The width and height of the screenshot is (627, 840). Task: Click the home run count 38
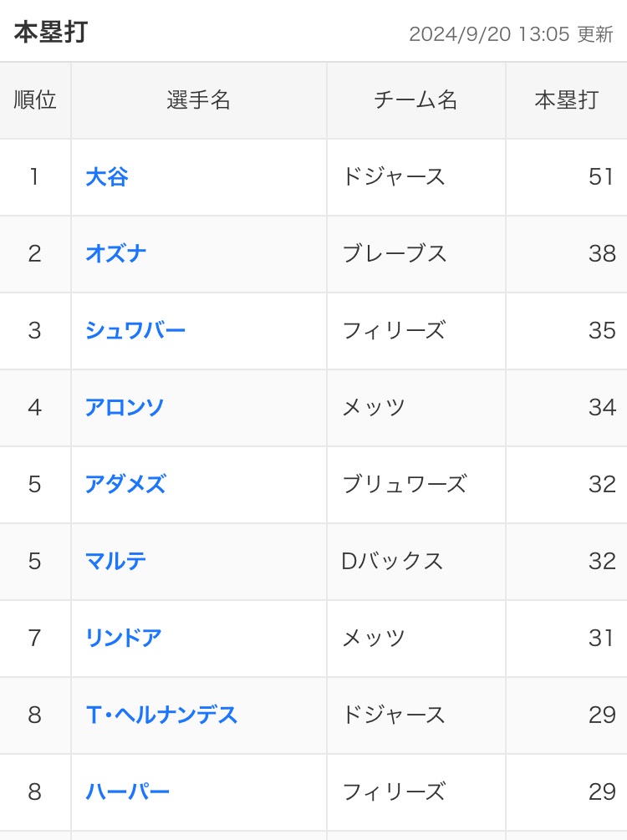[x=602, y=253]
